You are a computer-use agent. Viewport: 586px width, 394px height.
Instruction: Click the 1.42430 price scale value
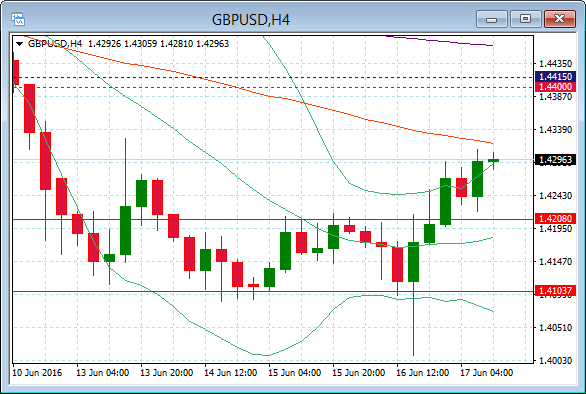[555, 196]
